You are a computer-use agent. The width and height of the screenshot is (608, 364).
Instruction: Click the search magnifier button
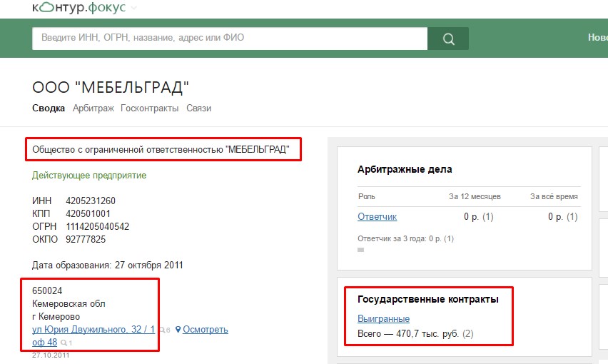[448, 39]
